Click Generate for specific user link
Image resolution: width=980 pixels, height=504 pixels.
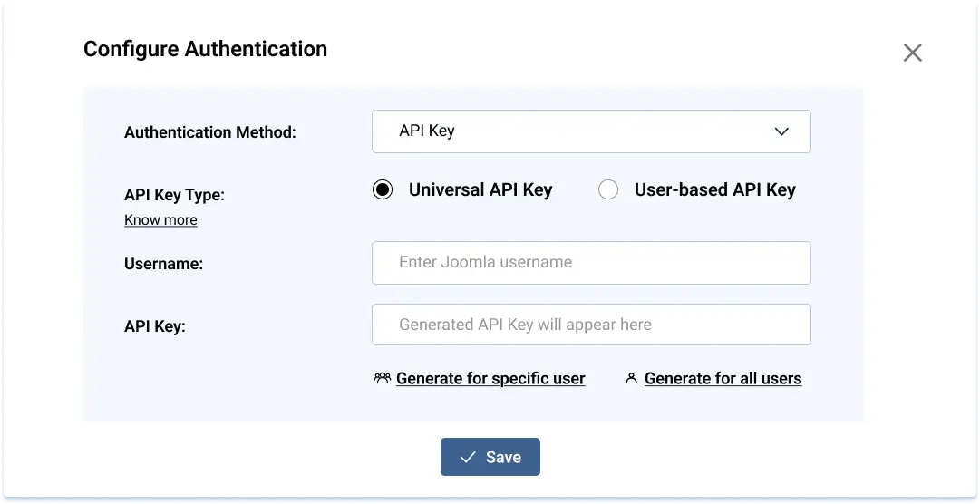490,378
